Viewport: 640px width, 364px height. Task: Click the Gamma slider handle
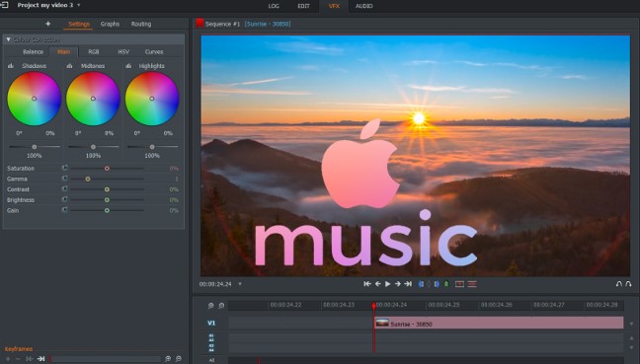coord(88,179)
